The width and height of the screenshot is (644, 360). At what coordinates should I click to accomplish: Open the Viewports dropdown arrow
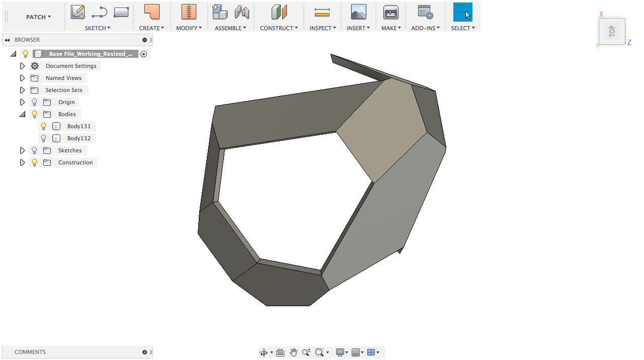(x=378, y=352)
